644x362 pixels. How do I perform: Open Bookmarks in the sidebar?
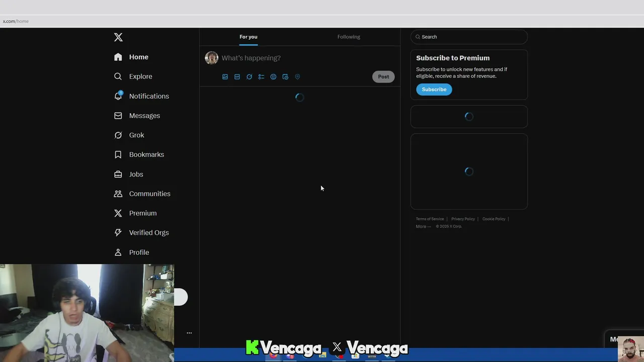(139, 154)
